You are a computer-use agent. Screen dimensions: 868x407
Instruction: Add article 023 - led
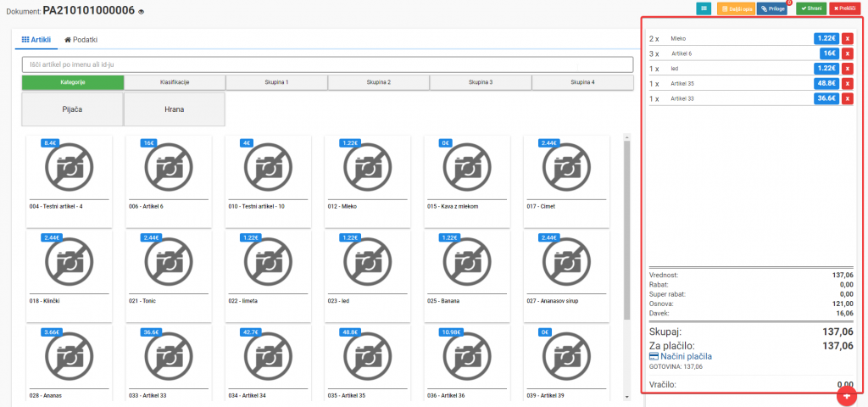(368, 276)
